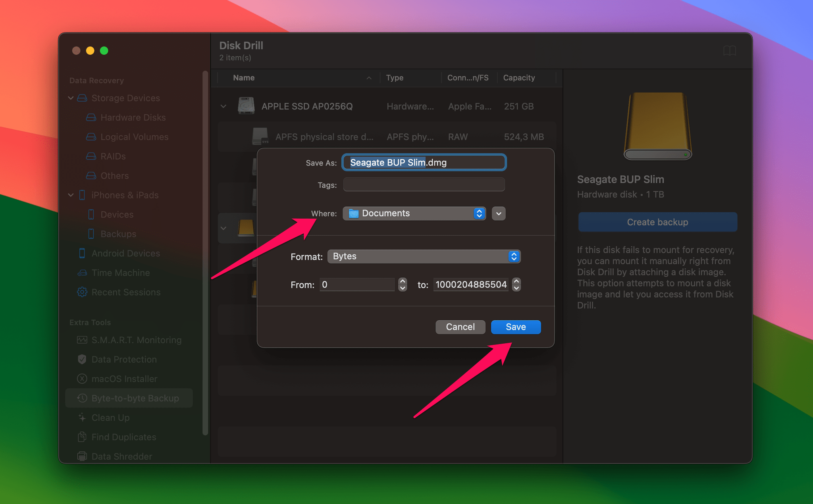The height and width of the screenshot is (504, 813).
Task: Cancel the save dialog
Action: point(460,327)
